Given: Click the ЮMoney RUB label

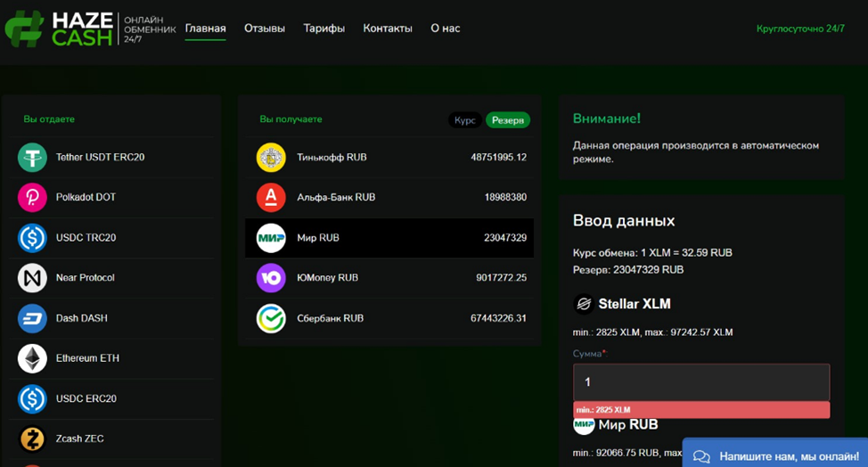Looking at the screenshot, I should pyautogui.click(x=327, y=277).
